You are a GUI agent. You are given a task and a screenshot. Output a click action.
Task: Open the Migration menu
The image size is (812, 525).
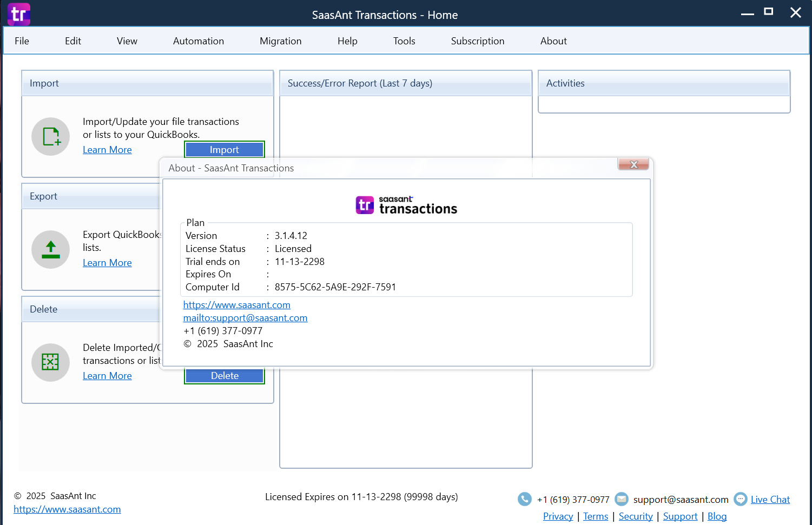pyautogui.click(x=281, y=41)
